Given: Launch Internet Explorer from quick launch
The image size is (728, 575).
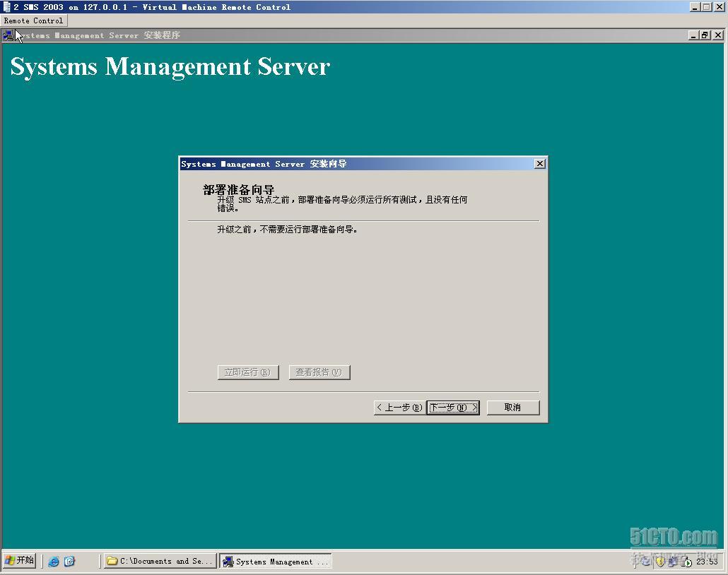Looking at the screenshot, I should point(54,562).
